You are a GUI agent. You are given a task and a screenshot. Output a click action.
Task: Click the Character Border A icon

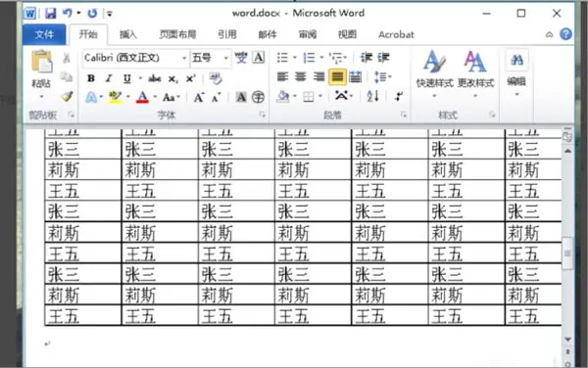259,58
